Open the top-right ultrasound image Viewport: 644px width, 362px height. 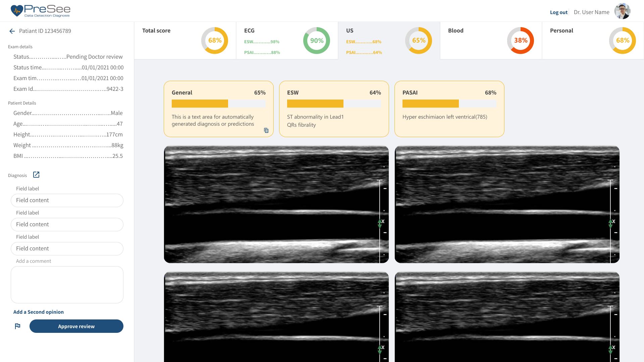point(507,204)
